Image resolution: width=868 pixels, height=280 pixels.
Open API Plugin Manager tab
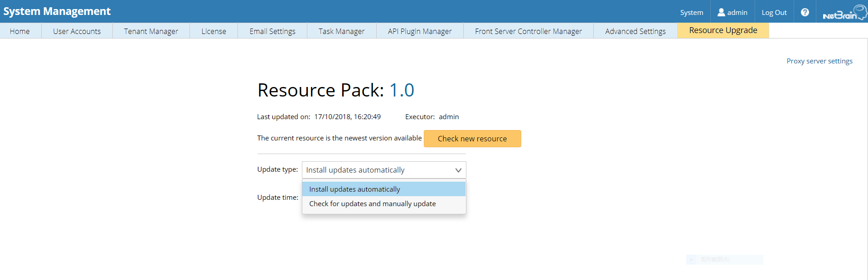pyautogui.click(x=419, y=31)
